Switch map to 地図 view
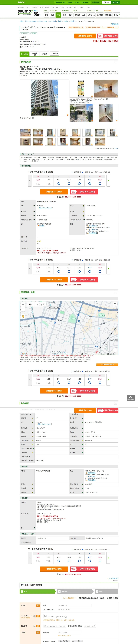The image size is (138, 644). pyautogui.click(x=31, y=305)
